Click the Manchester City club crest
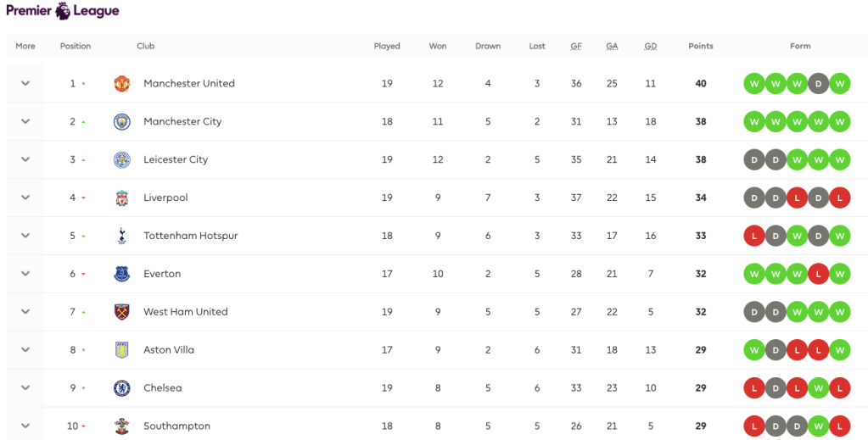The image size is (868, 440). 122,122
